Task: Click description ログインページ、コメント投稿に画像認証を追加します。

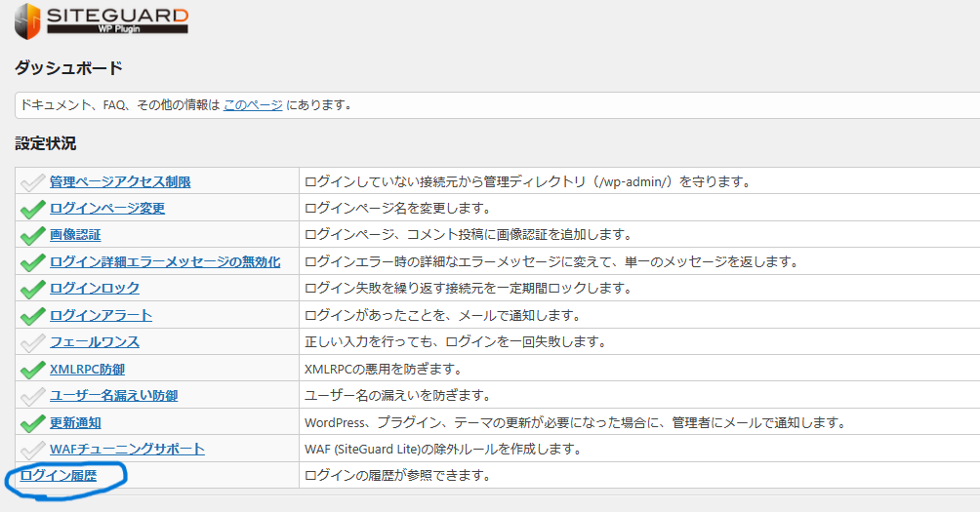Action: [x=469, y=235]
